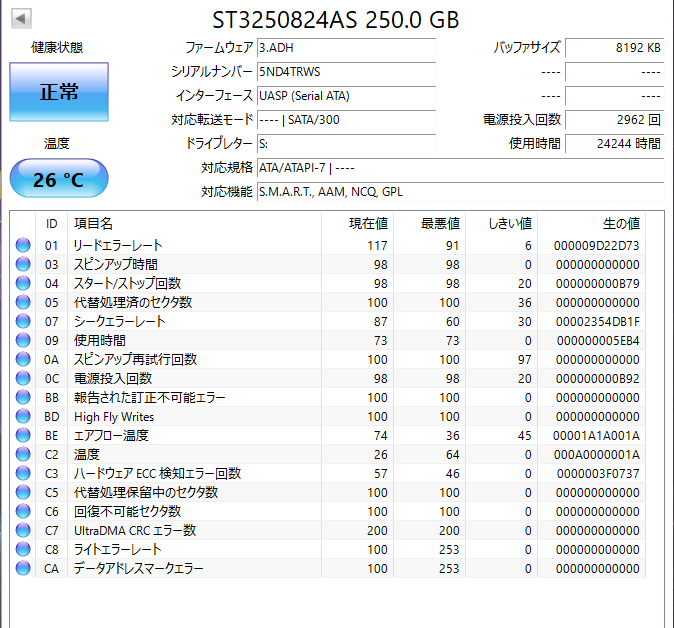The image size is (674, 628).
Task: Click the firmware field showing 3.ADH
Action: pyautogui.click(x=346, y=48)
